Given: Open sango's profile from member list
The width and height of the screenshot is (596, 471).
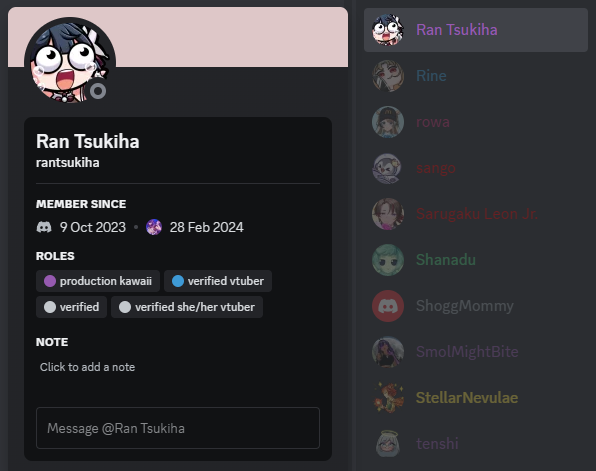Looking at the screenshot, I should tap(476, 168).
